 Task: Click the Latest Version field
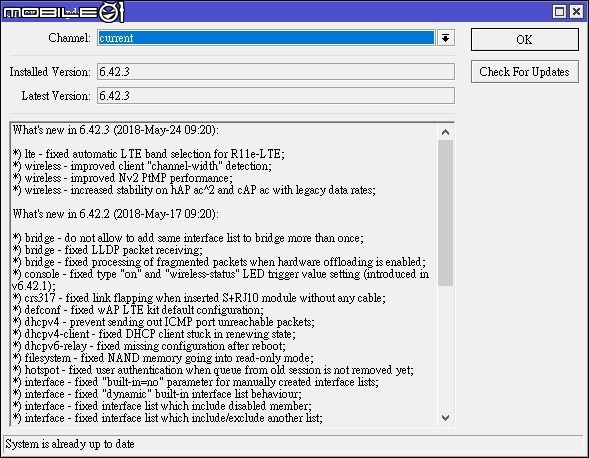[276, 95]
